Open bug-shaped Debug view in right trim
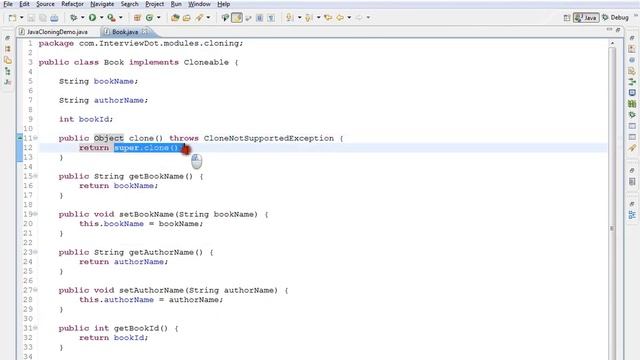Viewport: 640px width, 360px height. [632, 115]
